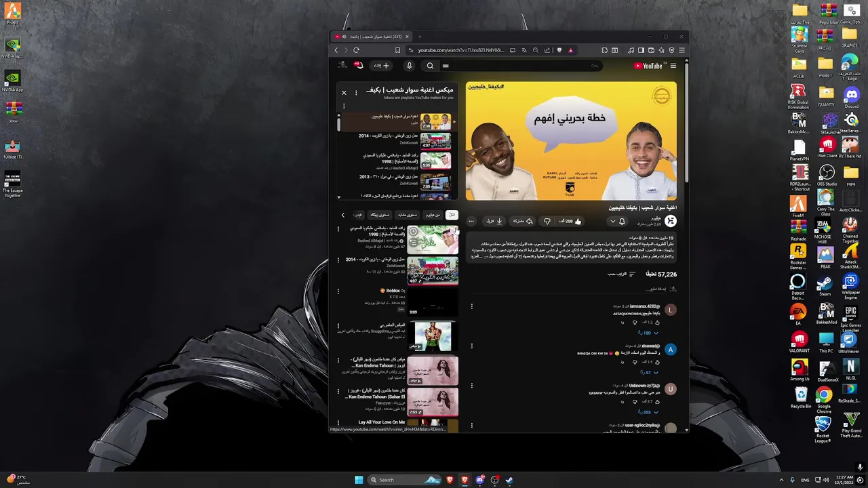Viewport: 868px width, 488px height.
Task: Open Discord desktop shortcut
Action: (x=851, y=96)
